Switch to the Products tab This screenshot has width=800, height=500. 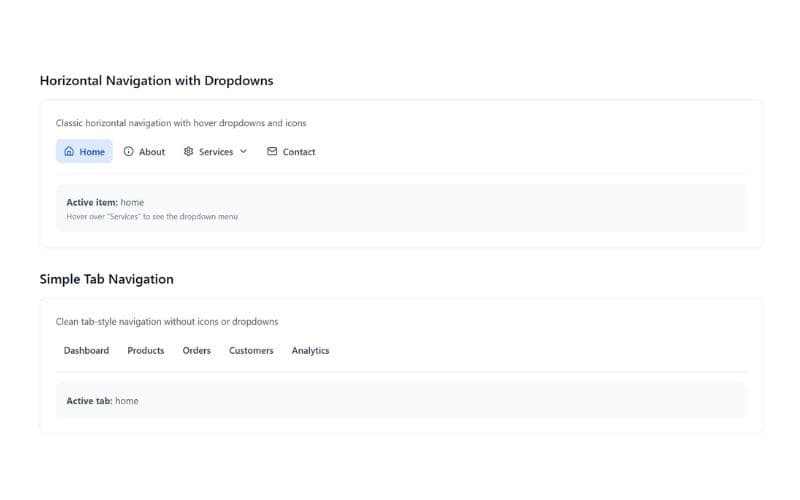click(x=146, y=351)
